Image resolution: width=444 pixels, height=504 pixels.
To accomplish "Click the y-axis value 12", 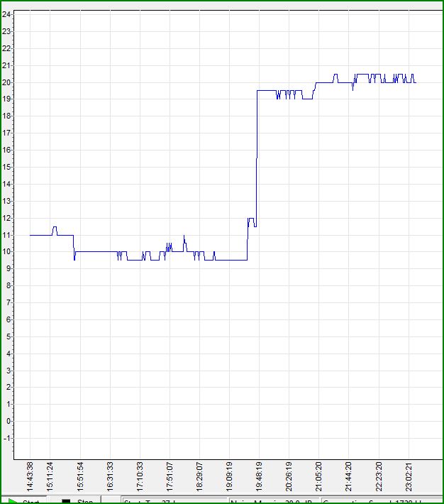I will 6,218.
